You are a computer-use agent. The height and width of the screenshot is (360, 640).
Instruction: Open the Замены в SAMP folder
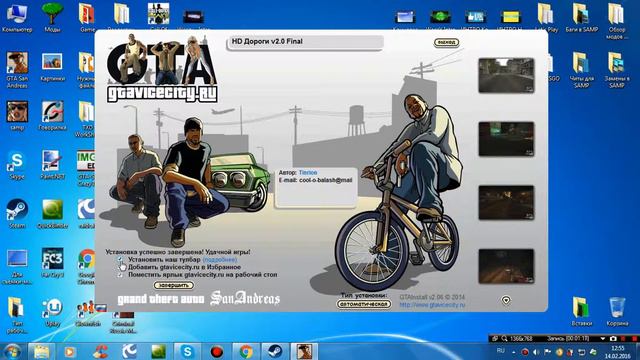[x=616, y=69]
